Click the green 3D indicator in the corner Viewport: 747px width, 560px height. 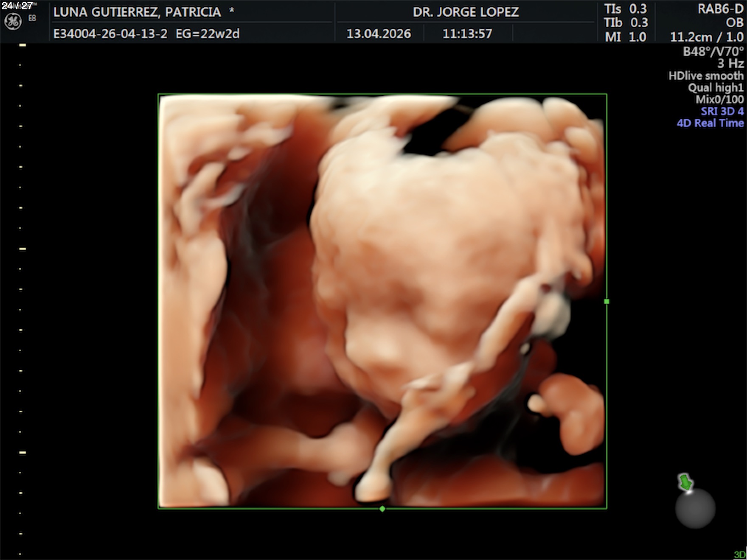coord(739,554)
